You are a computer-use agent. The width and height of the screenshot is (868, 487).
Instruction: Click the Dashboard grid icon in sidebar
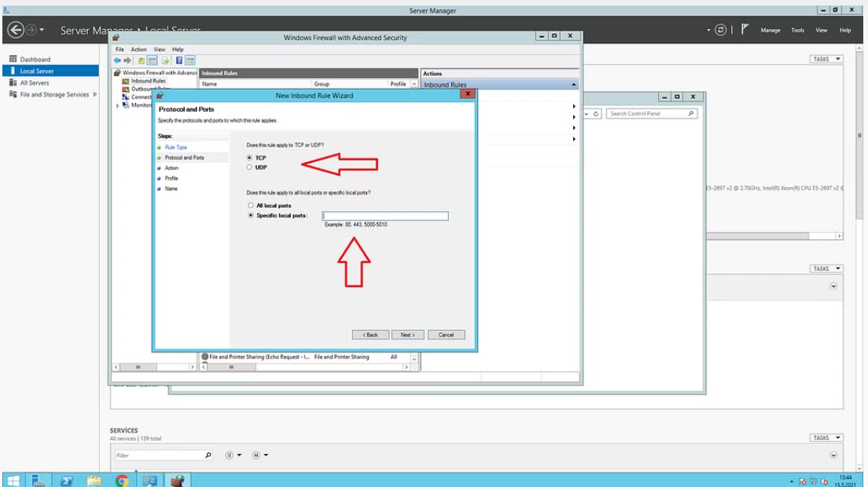point(13,59)
